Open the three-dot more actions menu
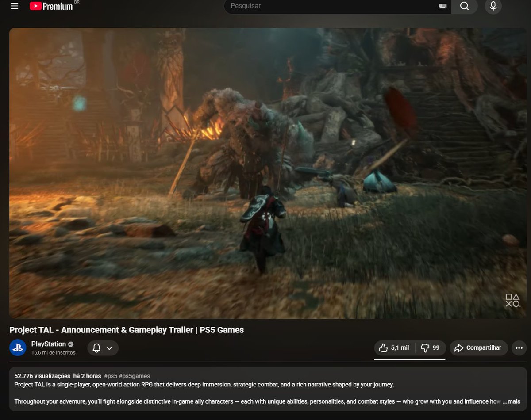 click(519, 348)
